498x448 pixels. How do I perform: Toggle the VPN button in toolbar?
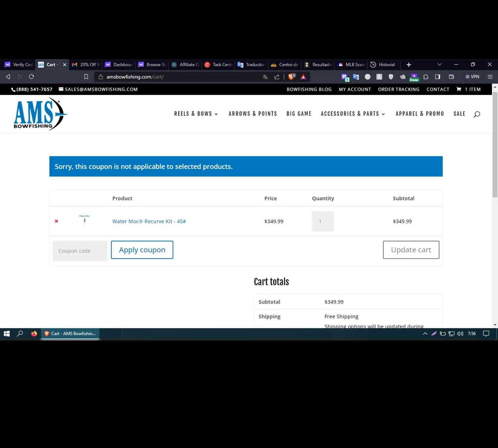tap(472, 77)
